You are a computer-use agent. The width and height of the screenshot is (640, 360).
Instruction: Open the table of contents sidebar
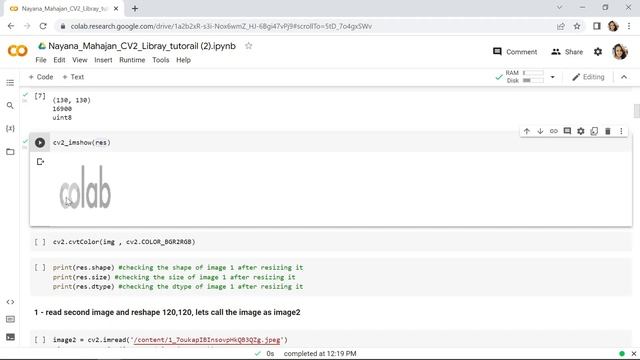click(10, 83)
